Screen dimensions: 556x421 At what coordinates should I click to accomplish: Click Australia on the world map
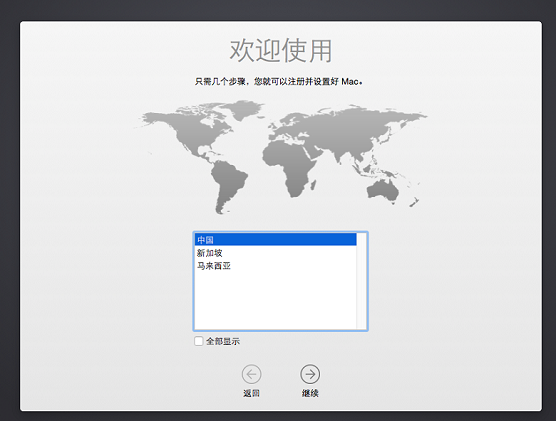point(383,192)
